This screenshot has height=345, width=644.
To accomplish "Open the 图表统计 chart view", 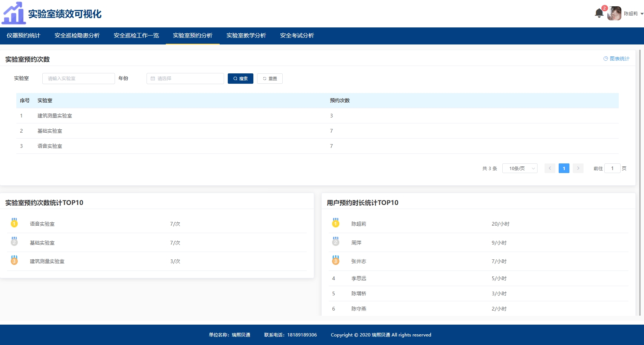I will (616, 59).
